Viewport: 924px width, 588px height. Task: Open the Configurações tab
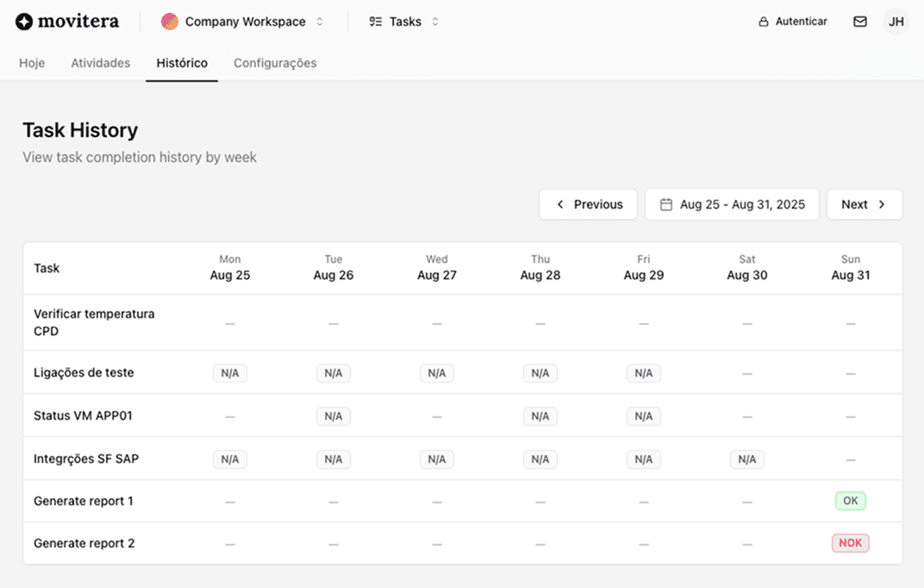(x=275, y=63)
